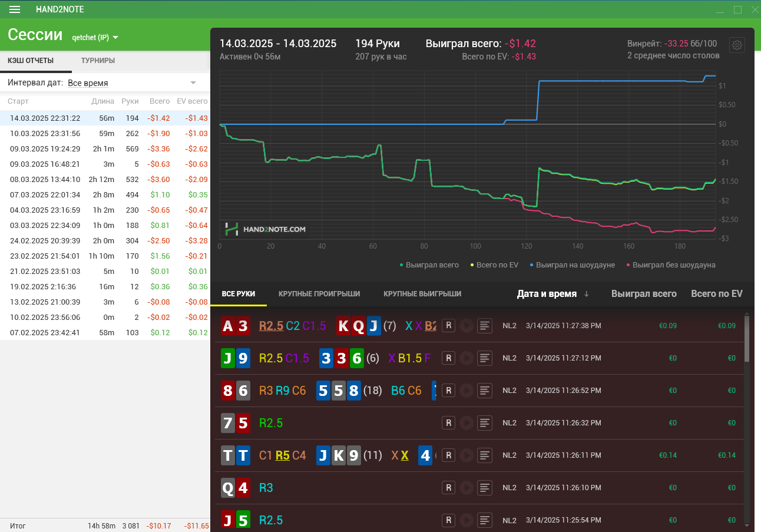Switch to the 'ТУРНИРЫ' tab
The height and width of the screenshot is (532, 761).
(x=98, y=61)
